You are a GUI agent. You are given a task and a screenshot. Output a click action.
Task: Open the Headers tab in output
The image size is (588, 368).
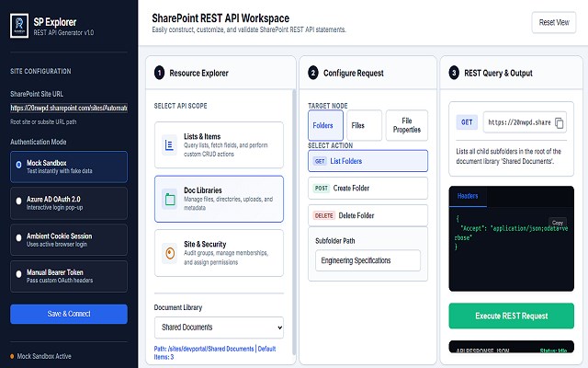[468, 196]
